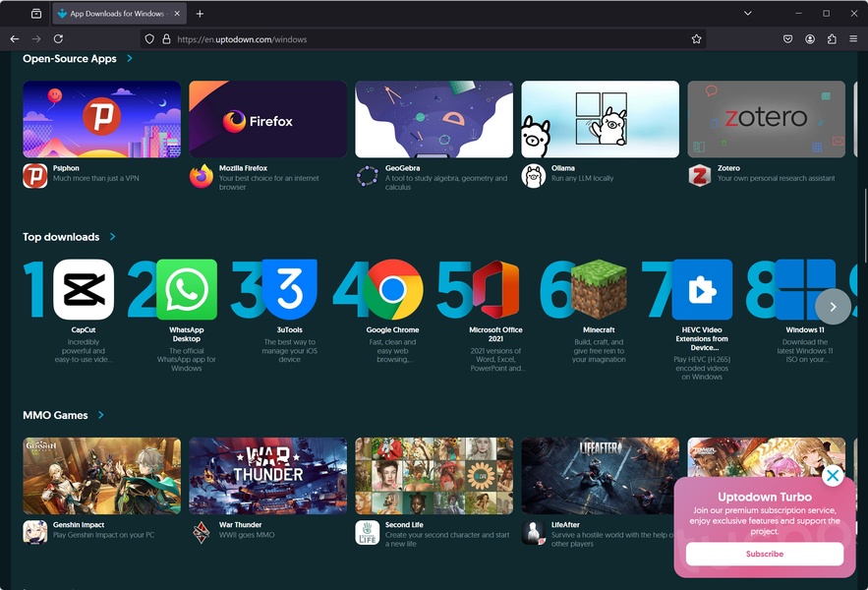Open the Microsoft Office 2021 icon
This screenshot has width=868, height=590.
coord(495,290)
